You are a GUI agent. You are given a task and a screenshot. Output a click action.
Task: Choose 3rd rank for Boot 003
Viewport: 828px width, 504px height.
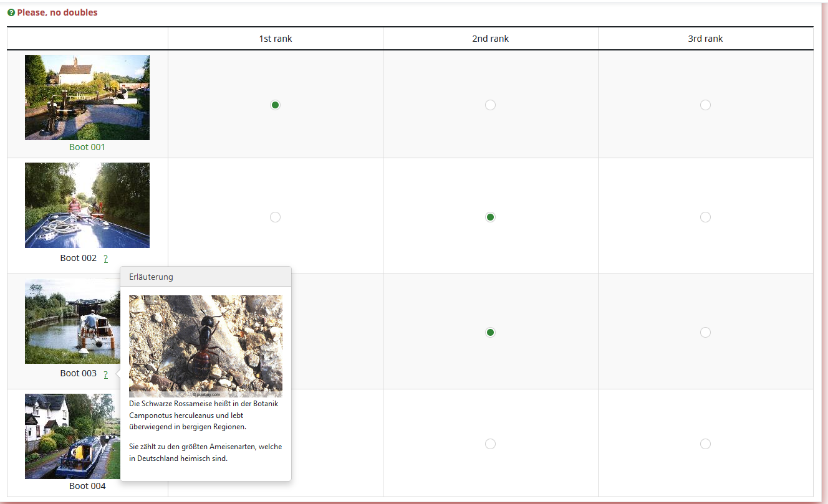[x=705, y=332]
